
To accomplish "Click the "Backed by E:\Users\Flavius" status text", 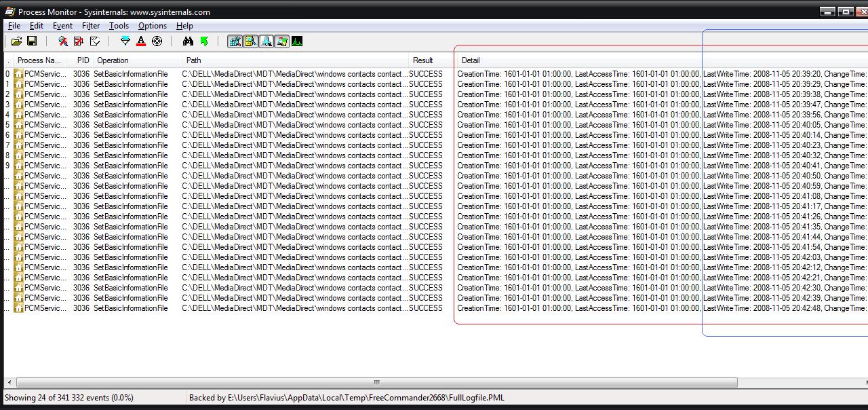I will click(347, 398).
